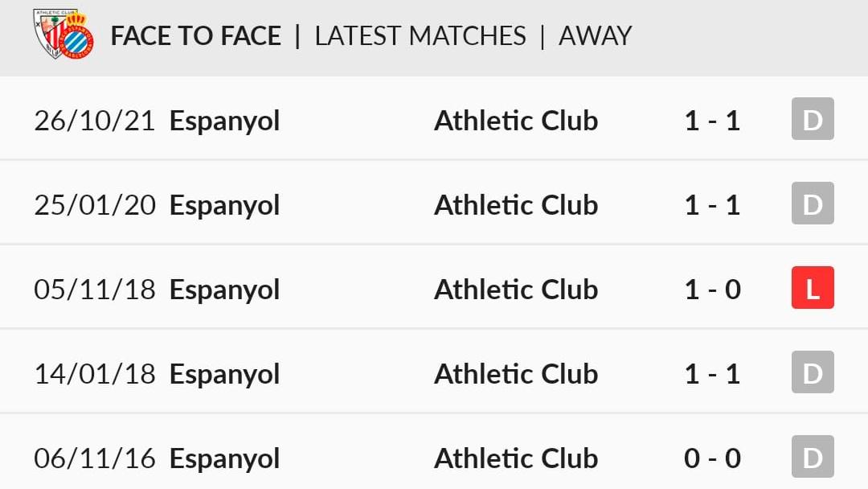Select the FACE TO FACE tab

(196, 36)
